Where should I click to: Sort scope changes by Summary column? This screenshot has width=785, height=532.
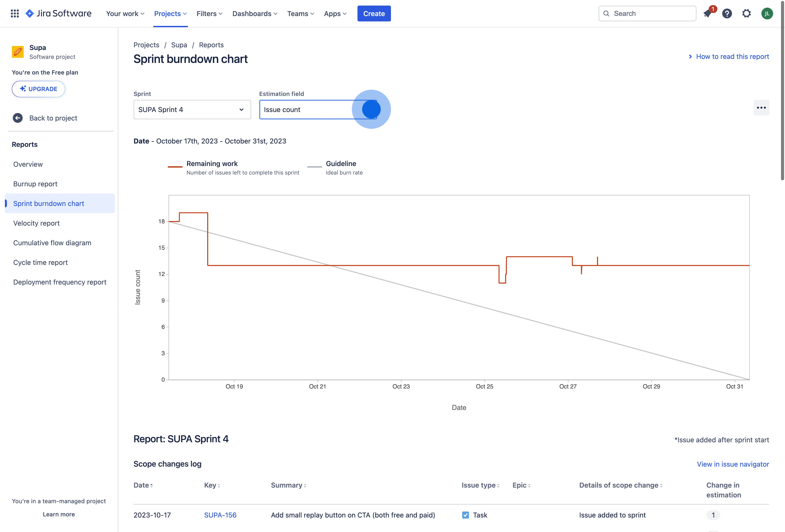(x=289, y=485)
